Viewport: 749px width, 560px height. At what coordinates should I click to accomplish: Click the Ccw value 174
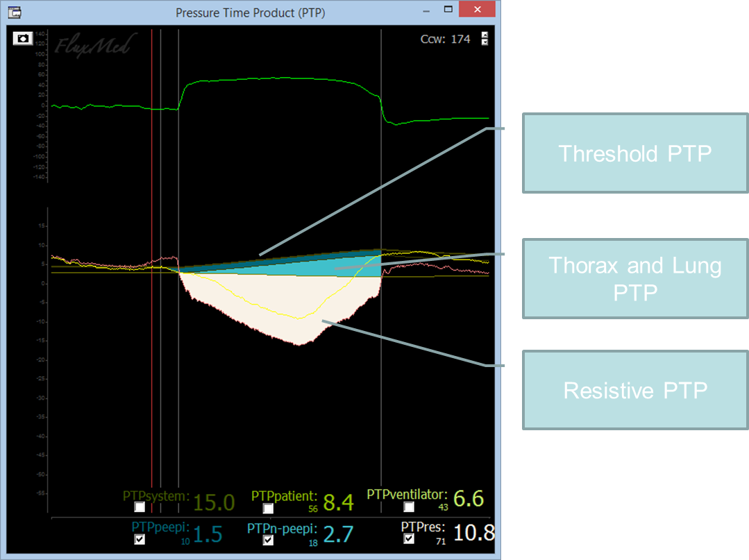460,39
